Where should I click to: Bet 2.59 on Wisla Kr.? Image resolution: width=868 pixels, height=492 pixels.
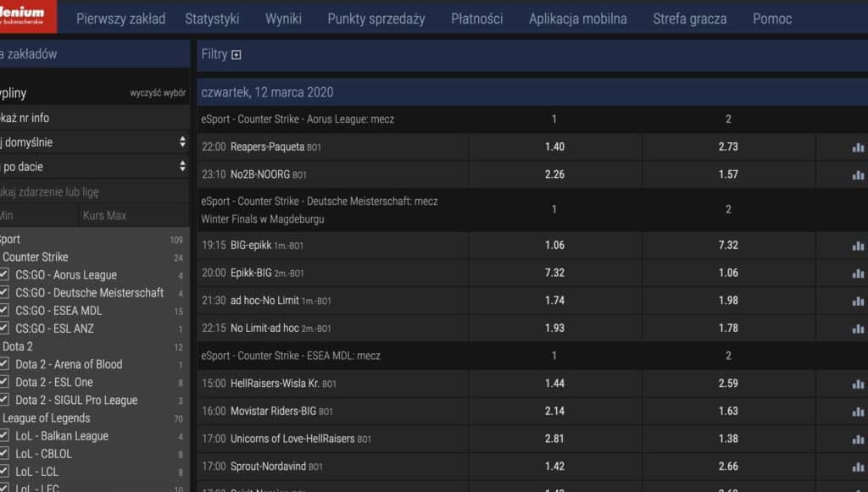[728, 384]
